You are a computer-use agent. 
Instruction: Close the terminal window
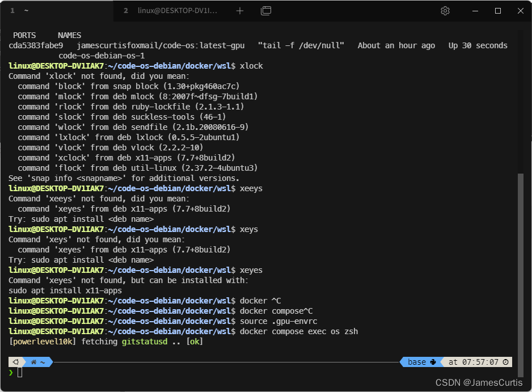[521, 11]
